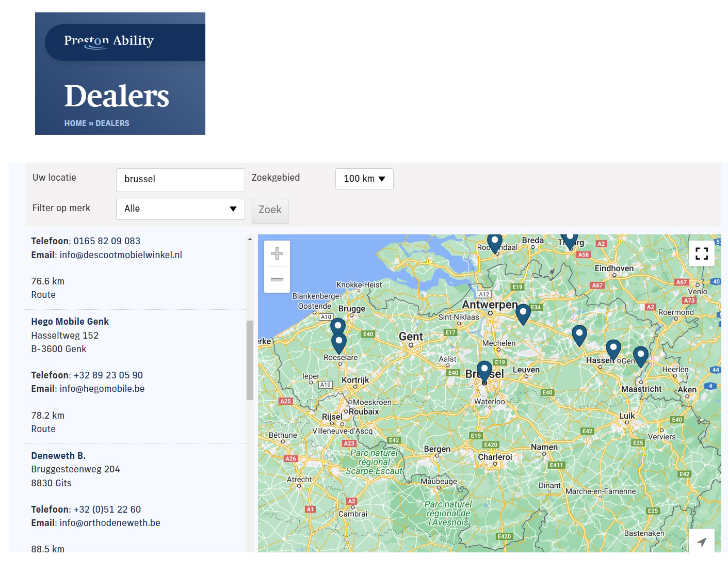Click the my-location arrow icon
Screen dimensions: 728x588
tap(701, 542)
